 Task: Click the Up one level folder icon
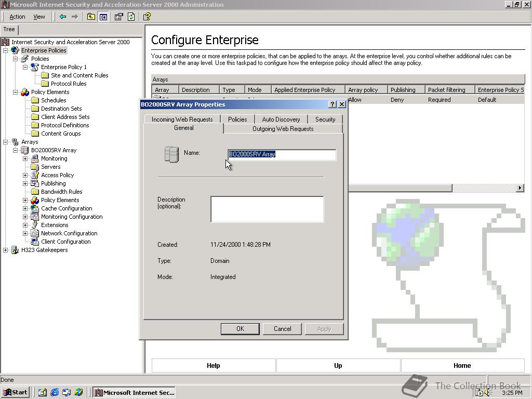tap(91, 17)
